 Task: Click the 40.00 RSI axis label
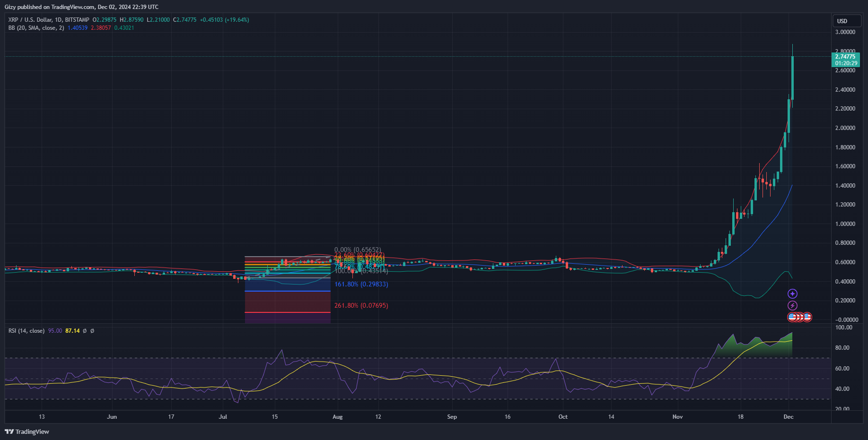click(x=842, y=389)
